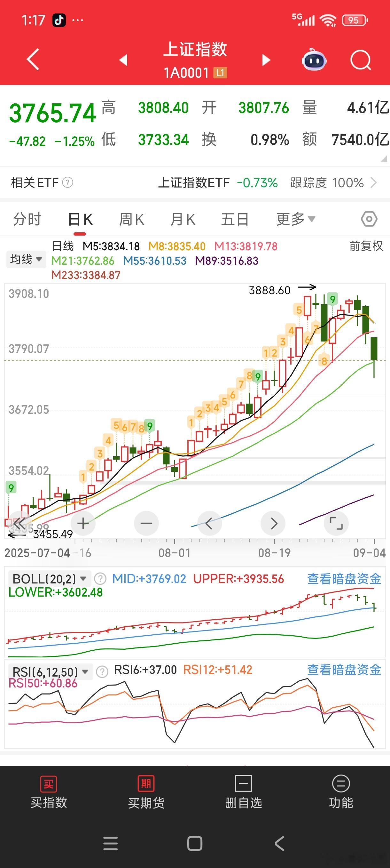Tap Android home square button
Viewport: 390px width, 868px height.
tap(195, 844)
